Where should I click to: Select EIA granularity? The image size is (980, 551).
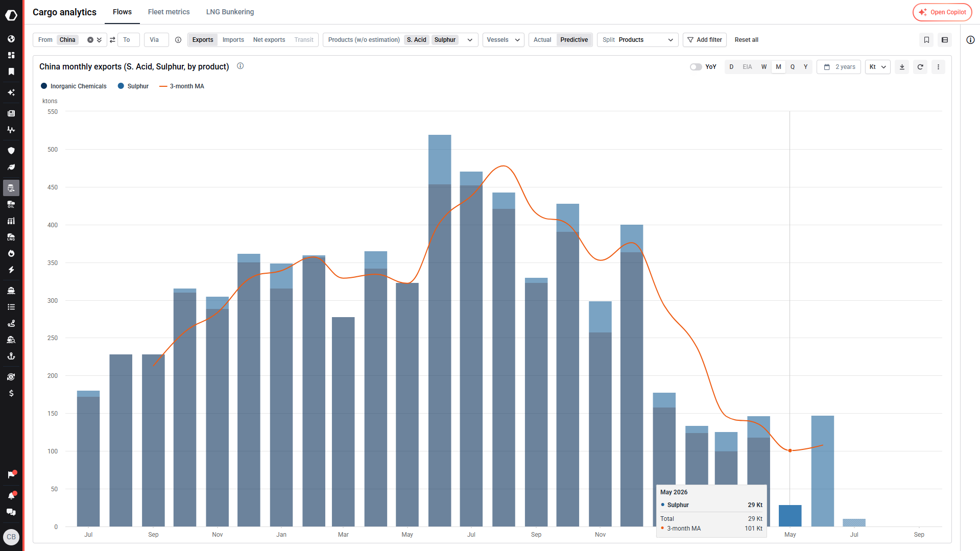[x=747, y=67]
